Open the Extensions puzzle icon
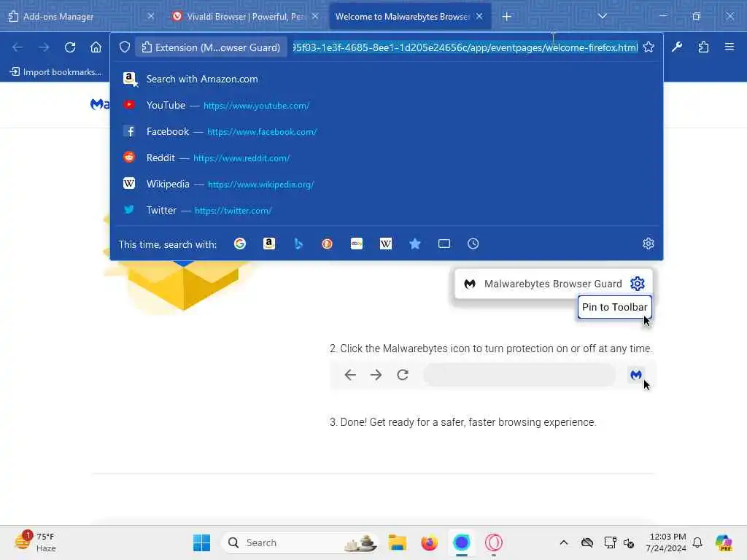Image resolution: width=747 pixels, height=560 pixels. click(703, 47)
